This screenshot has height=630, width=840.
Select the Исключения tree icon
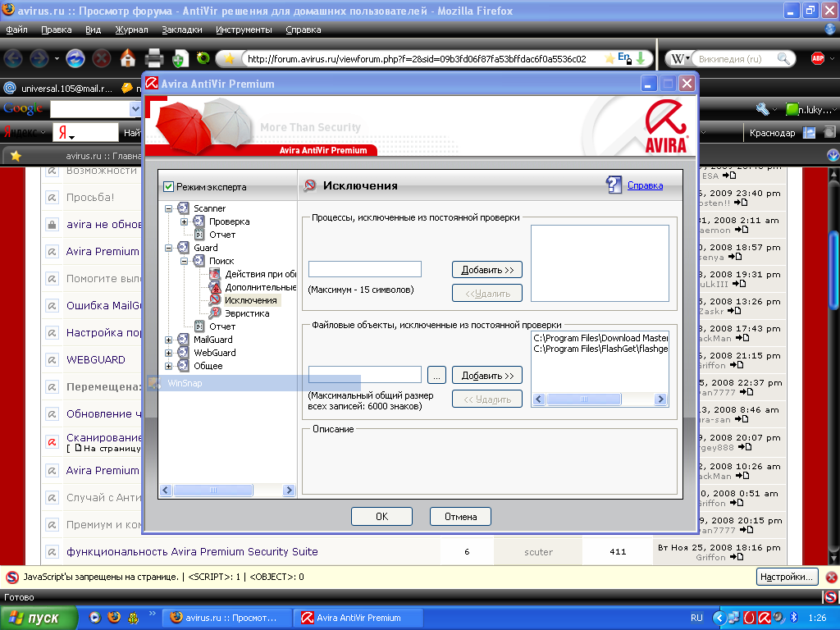pyautogui.click(x=215, y=300)
